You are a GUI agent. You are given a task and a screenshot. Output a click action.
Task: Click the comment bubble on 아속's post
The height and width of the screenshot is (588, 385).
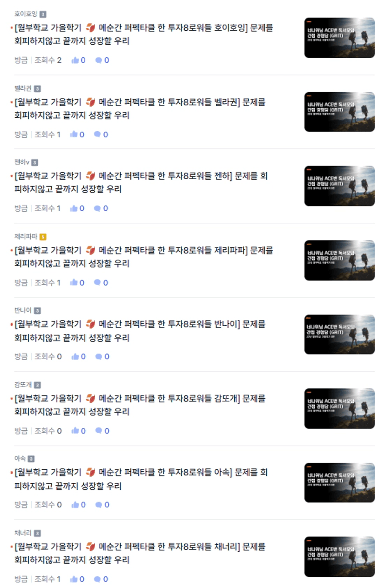click(x=99, y=505)
